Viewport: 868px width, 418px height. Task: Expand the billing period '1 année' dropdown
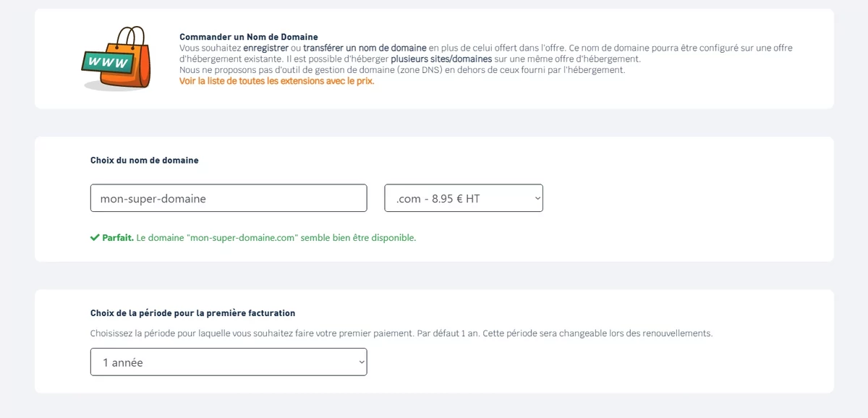click(229, 362)
